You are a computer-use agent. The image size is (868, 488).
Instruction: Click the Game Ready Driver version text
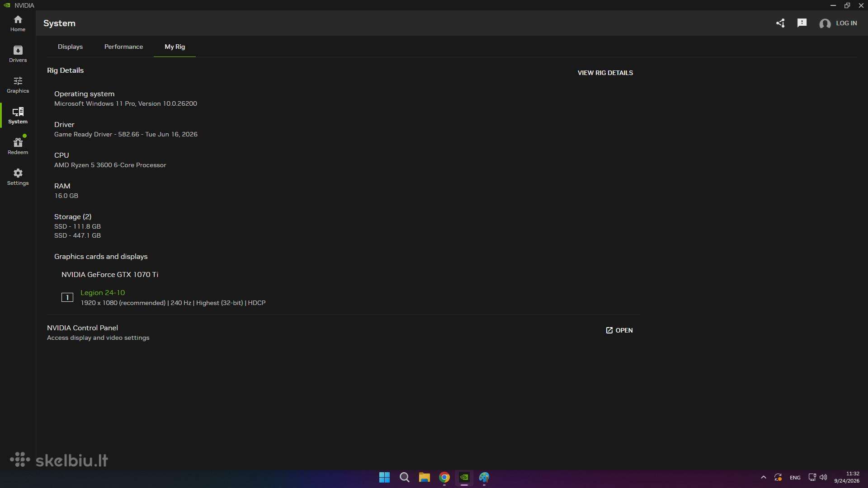click(126, 134)
